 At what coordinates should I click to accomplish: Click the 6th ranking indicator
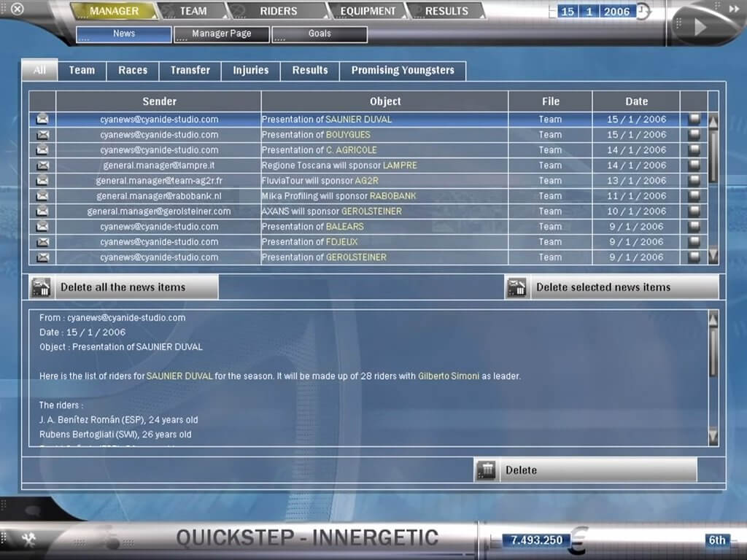716,540
